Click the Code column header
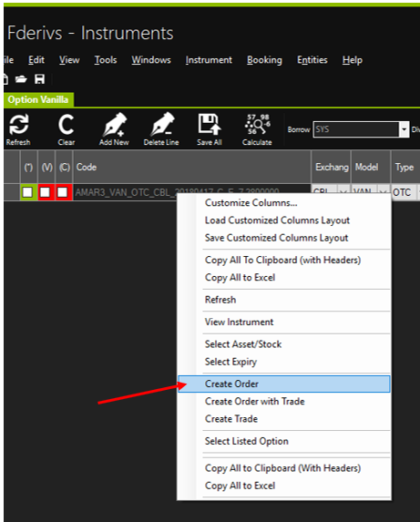This screenshot has width=420, height=522. 192,167
